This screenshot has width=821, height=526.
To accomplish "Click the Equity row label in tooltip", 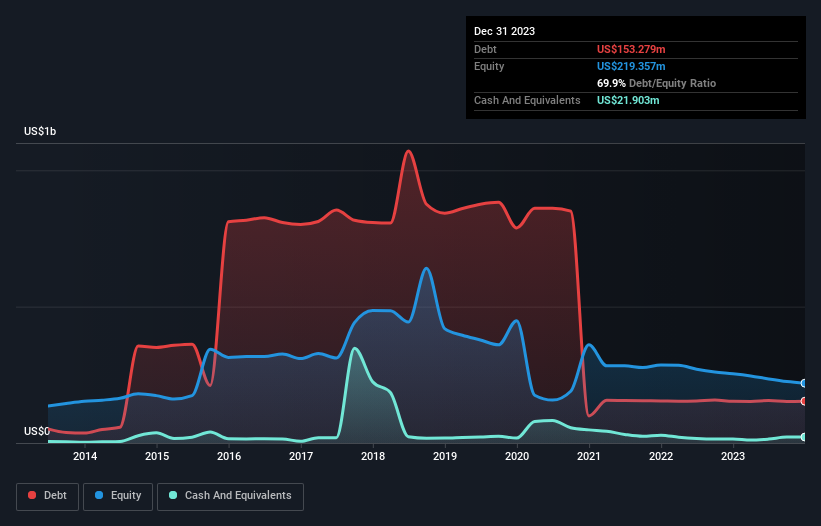I will coord(489,66).
